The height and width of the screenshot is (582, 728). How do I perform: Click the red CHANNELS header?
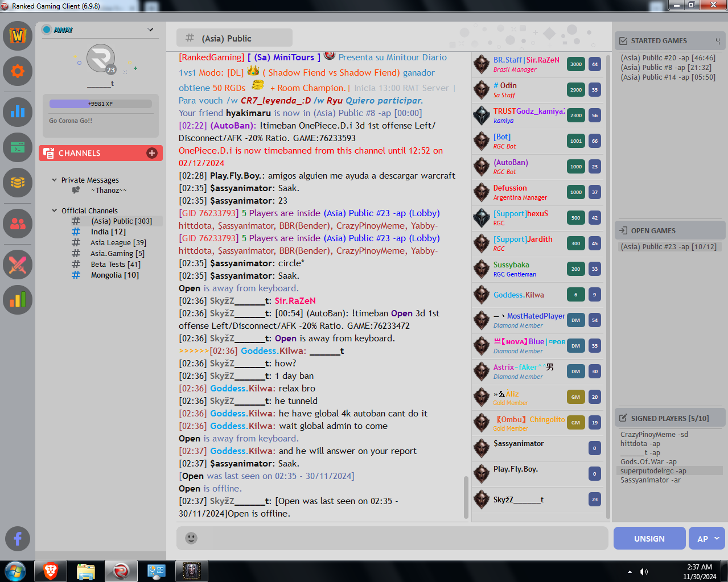click(101, 153)
